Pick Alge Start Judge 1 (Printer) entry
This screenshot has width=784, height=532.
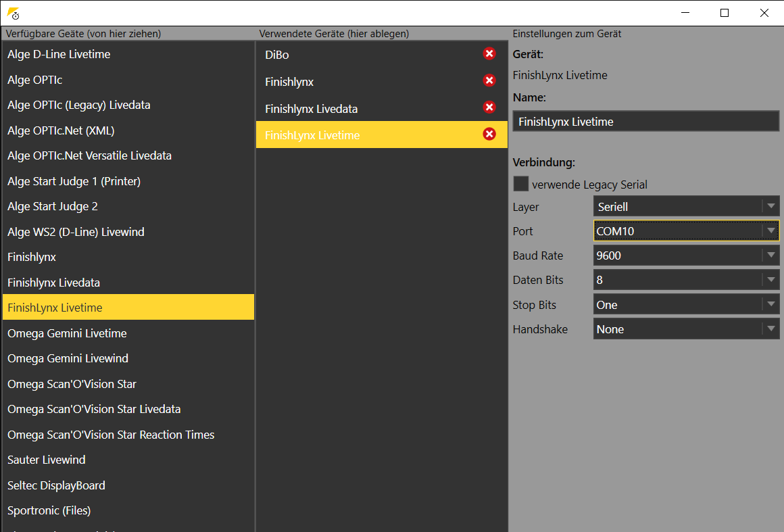pos(128,181)
